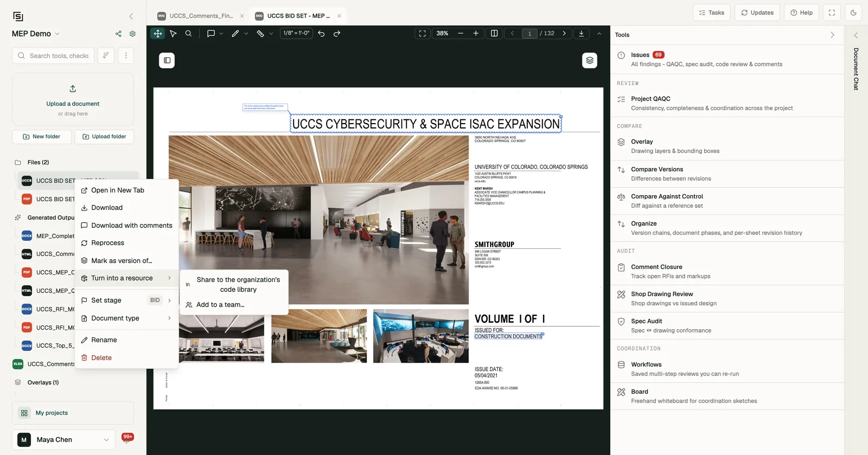Viewport: 868px width, 455px height.
Task: Choose Open in New Tab
Action: click(x=127, y=190)
